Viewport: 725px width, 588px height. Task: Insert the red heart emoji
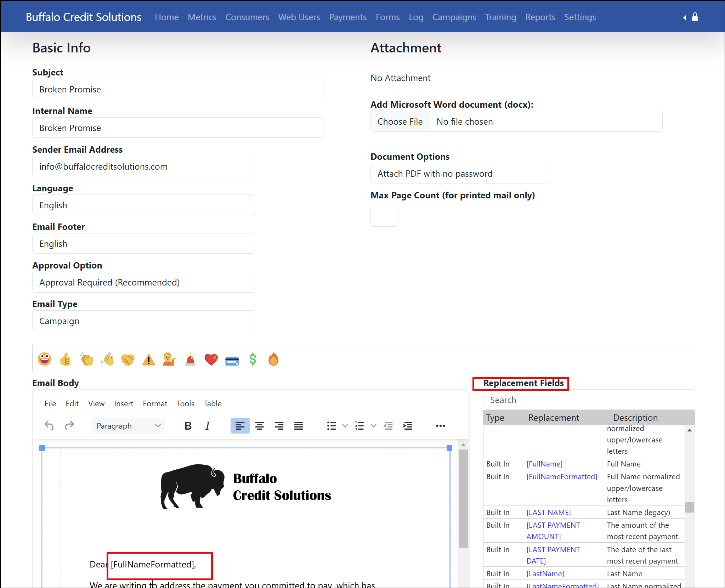coord(211,359)
